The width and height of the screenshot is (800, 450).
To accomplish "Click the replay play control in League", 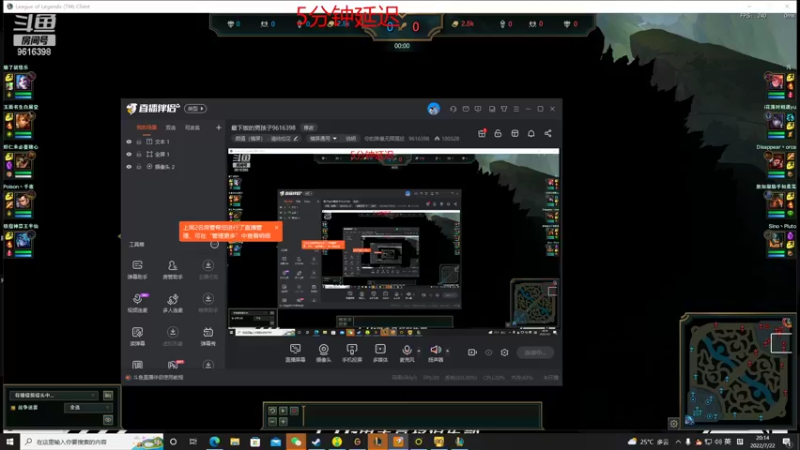I will 283,411.
